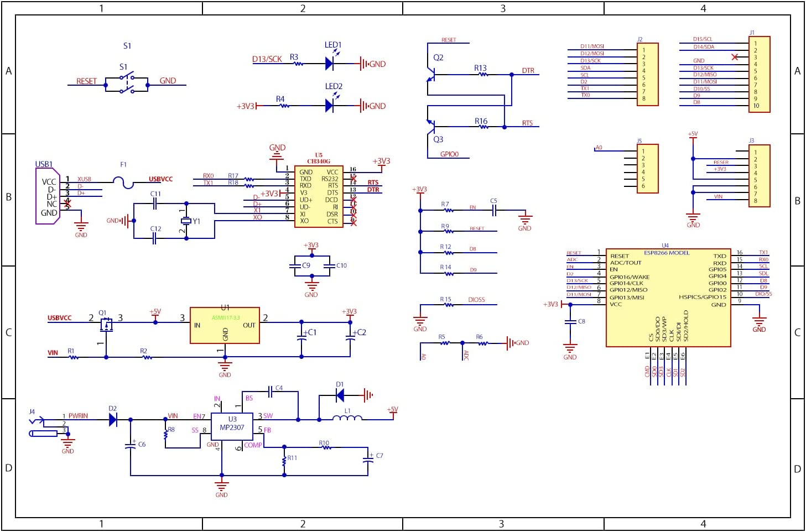Screen dimensions: 806x532
Task: Select the U1 voltage regulator block
Action: point(225,325)
